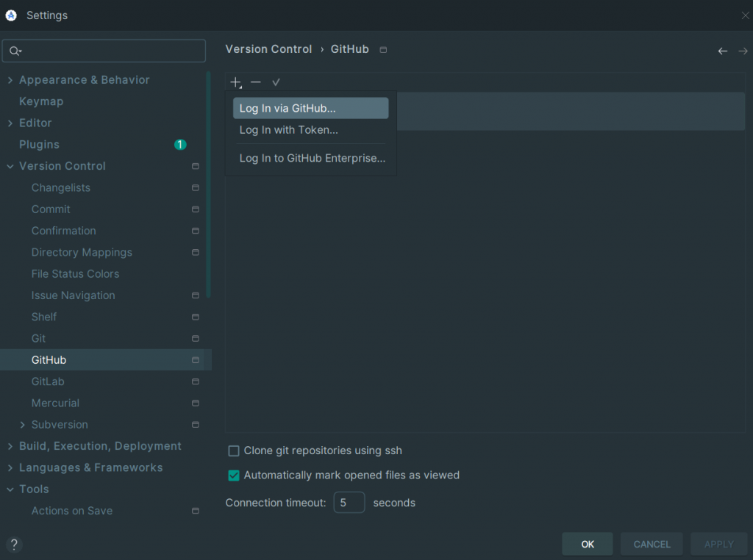Click project icon beside GitHub row

tap(196, 360)
